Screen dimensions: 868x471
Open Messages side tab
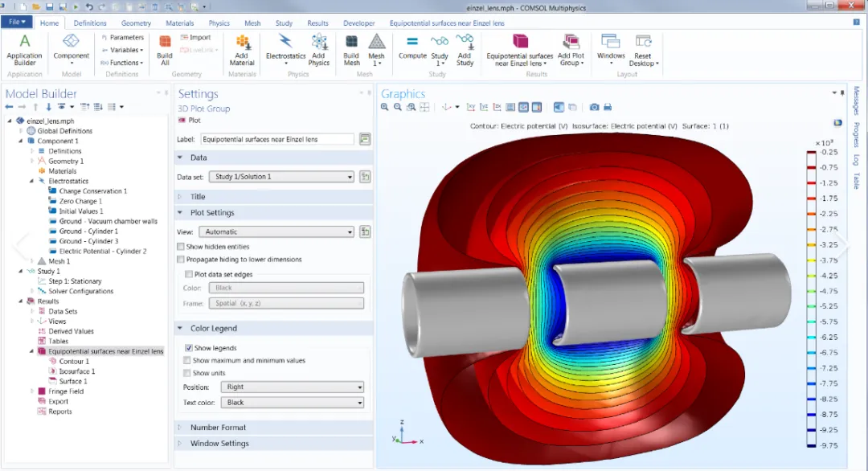click(x=857, y=100)
